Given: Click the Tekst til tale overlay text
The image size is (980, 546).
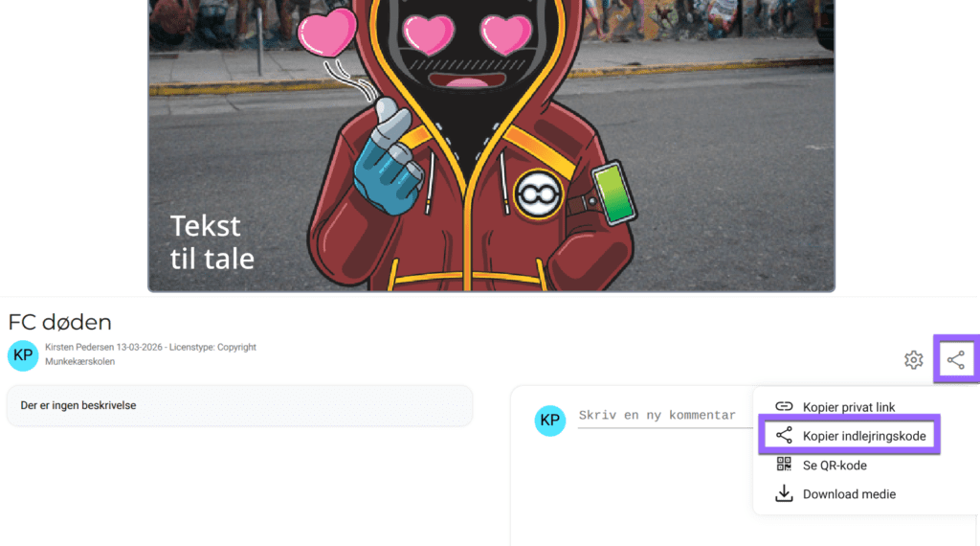Looking at the screenshot, I should 212,242.
